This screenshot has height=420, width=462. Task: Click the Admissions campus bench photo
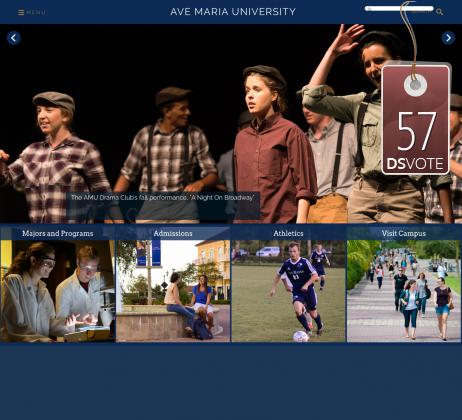tap(173, 291)
